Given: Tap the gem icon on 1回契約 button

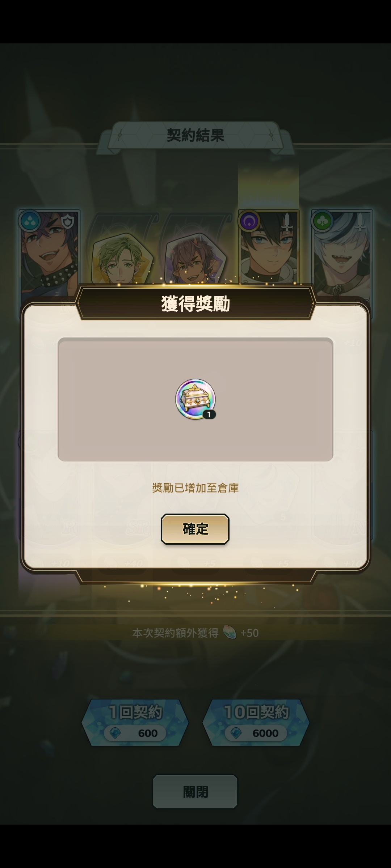Looking at the screenshot, I should 115,733.
